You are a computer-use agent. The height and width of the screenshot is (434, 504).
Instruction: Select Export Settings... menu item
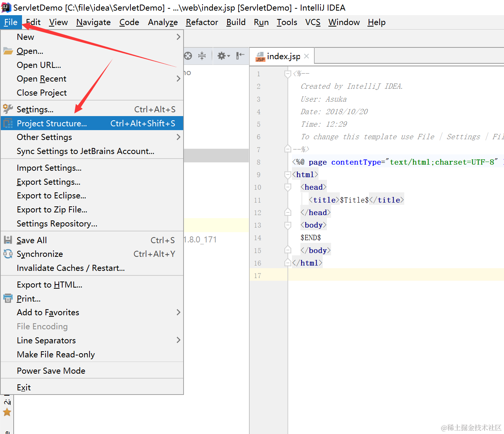coord(92,182)
